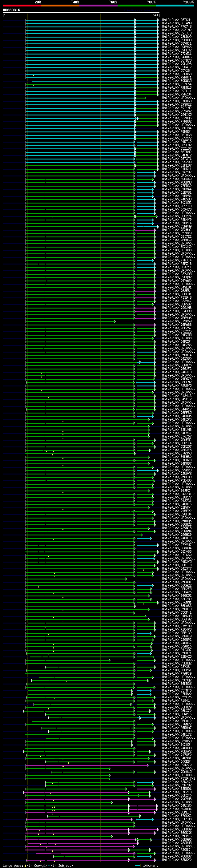Select the UniRef100_B9FES2 label
Screen dimensions: 197x868
click(x=177, y=50)
